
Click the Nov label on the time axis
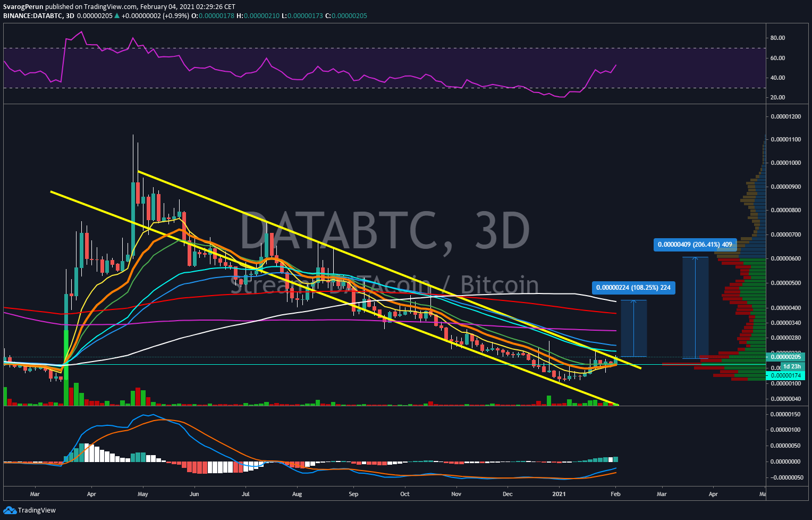pos(456,494)
